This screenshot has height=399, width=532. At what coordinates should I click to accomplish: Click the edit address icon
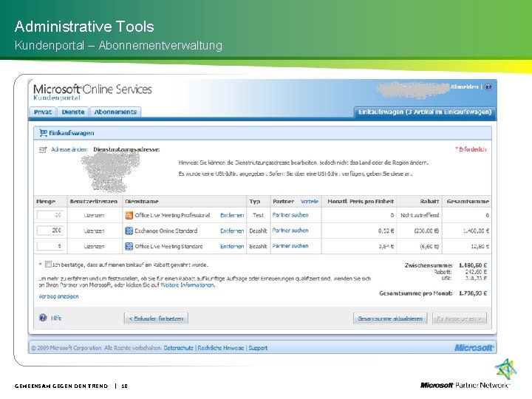tap(43, 149)
